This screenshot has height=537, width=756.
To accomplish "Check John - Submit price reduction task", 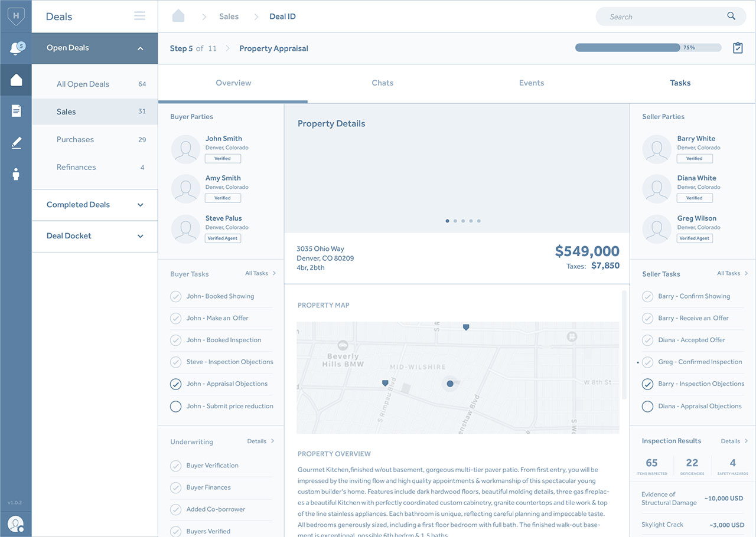I will pyautogui.click(x=175, y=406).
